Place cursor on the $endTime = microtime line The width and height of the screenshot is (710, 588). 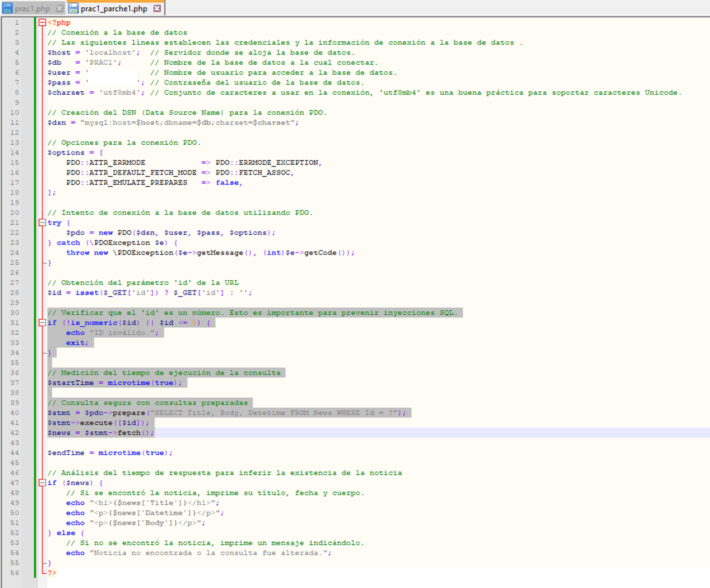tap(110, 452)
